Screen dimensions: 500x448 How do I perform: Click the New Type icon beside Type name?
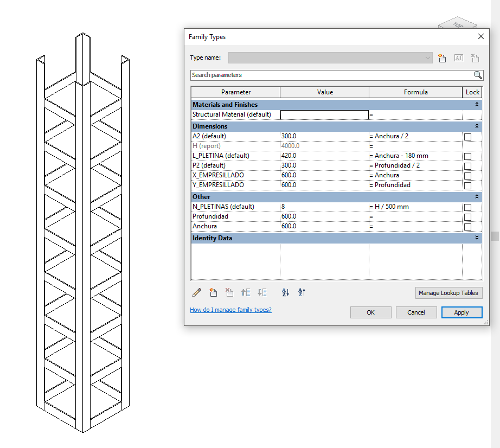tap(442, 58)
